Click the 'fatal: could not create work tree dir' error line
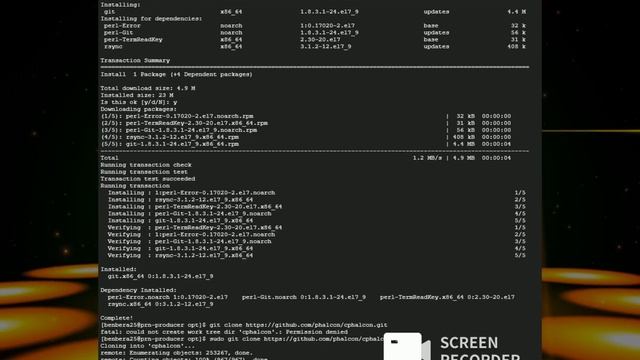The width and height of the screenshot is (640, 360). pyautogui.click(x=224, y=332)
